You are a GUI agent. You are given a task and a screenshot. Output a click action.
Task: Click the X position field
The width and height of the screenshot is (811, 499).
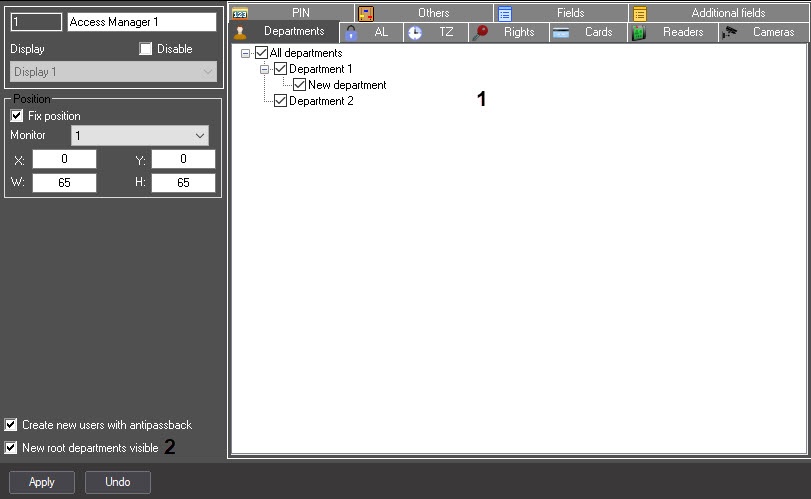click(x=64, y=159)
